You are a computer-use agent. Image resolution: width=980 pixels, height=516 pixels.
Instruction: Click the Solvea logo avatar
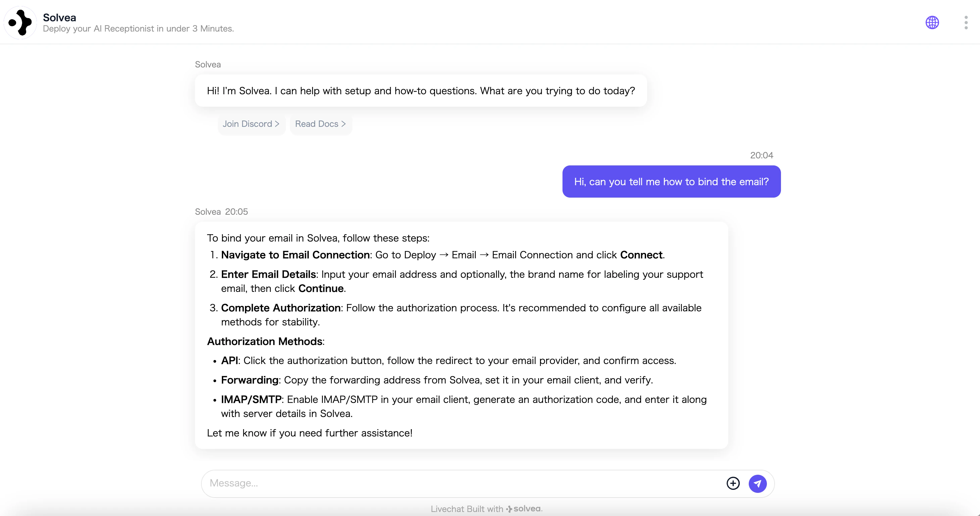coord(20,22)
